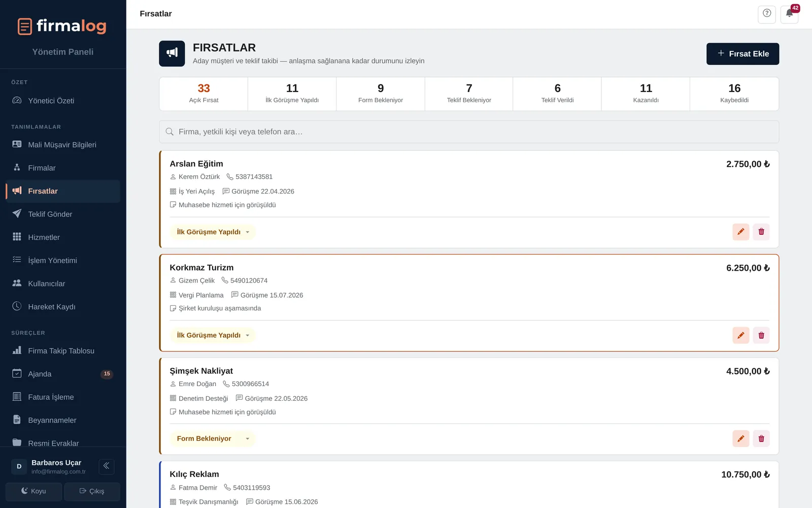The height and width of the screenshot is (508, 812).
Task: Click the 4.500,00 ₺ amount
Action: click(748, 371)
